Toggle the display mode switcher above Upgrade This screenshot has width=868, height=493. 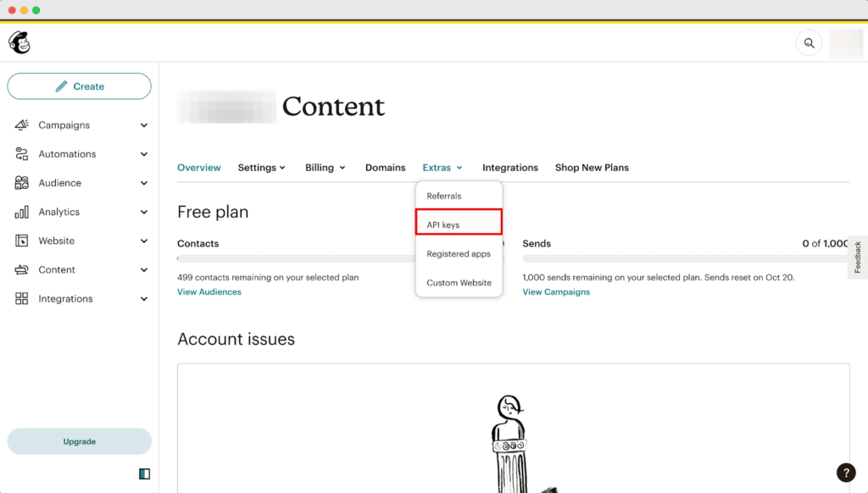tap(144, 473)
